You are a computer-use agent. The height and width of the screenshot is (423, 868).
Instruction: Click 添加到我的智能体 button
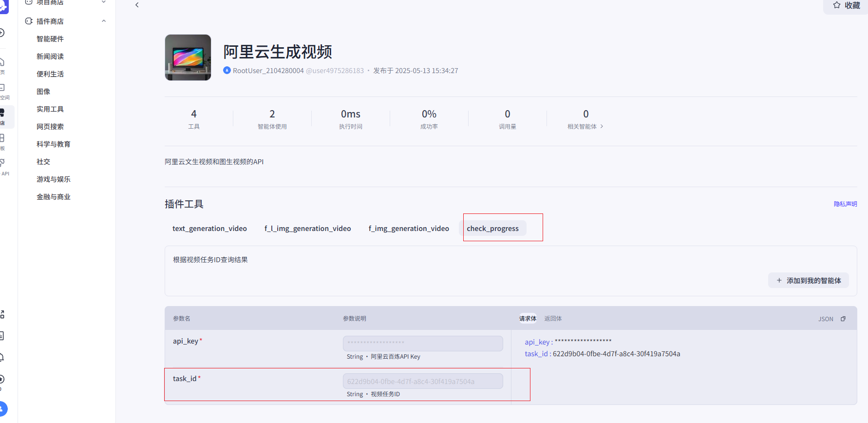point(809,281)
